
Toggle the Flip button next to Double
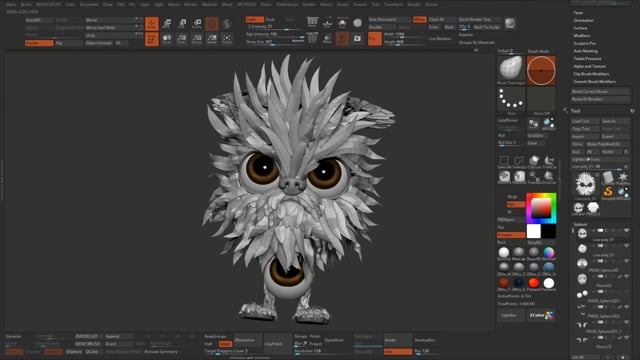(69, 43)
